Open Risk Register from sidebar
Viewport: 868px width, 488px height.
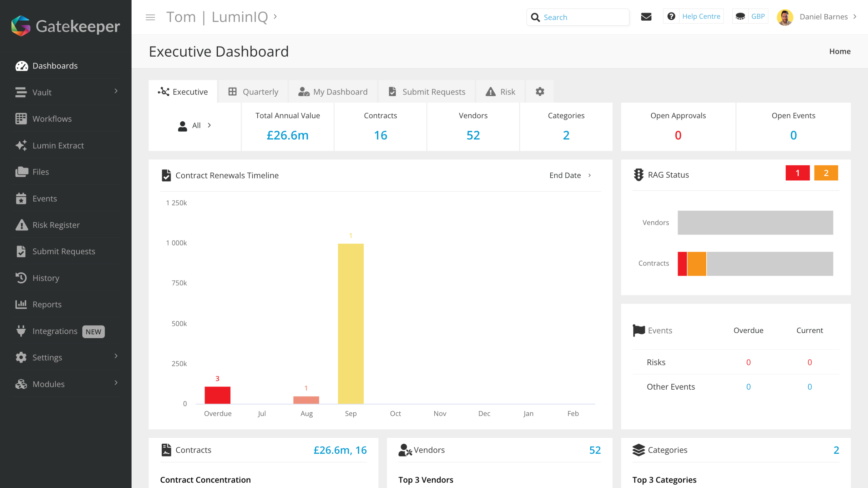coord(56,225)
